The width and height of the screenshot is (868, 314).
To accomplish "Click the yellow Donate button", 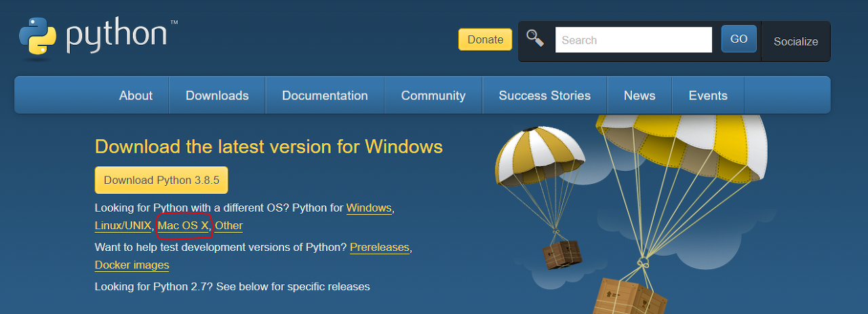I will click(486, 39).
